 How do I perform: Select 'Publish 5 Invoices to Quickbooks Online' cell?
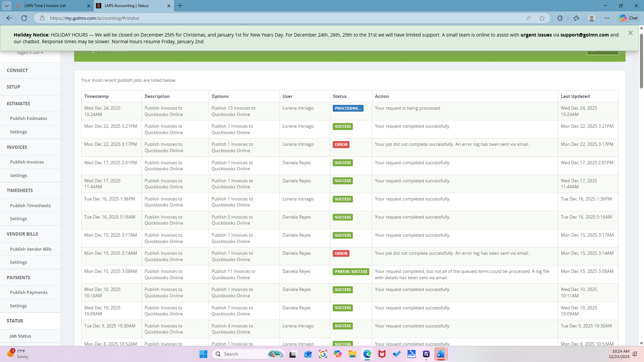point(244,220)
